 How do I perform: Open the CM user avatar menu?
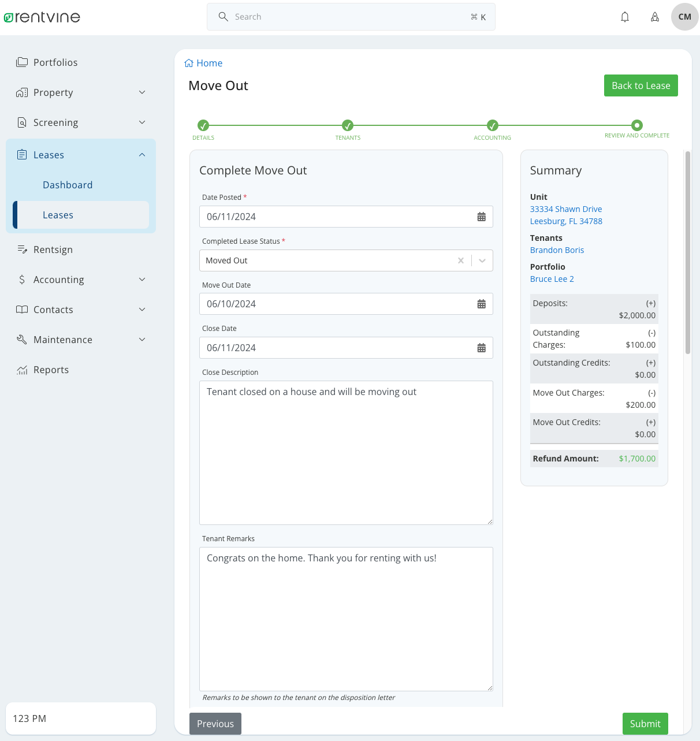click(684, 17)
